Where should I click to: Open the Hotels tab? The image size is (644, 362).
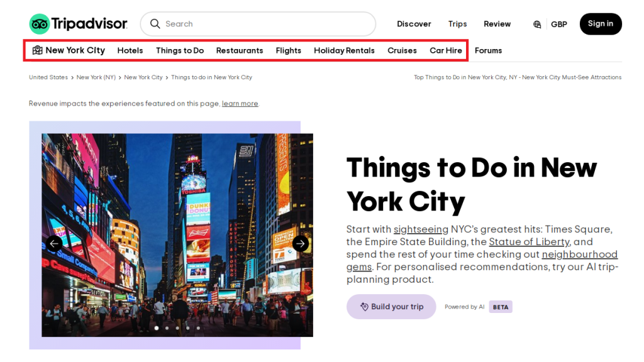coord(130,50)
